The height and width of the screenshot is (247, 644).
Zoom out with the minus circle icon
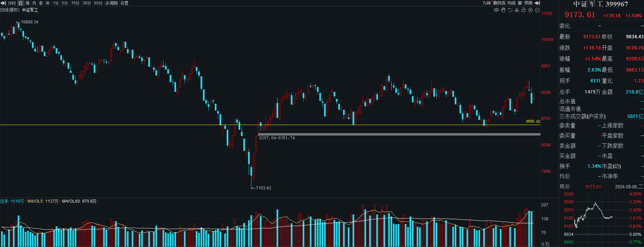coord(537,10)
